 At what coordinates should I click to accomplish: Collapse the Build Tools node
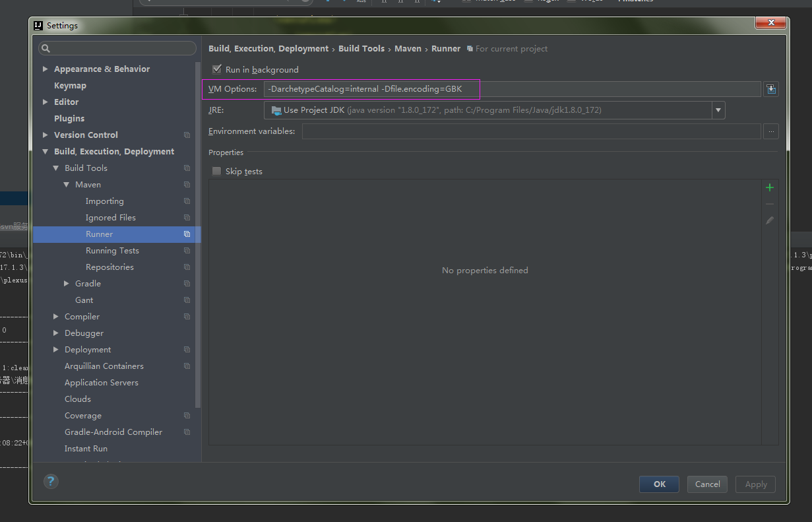click(x=55, y=168)
